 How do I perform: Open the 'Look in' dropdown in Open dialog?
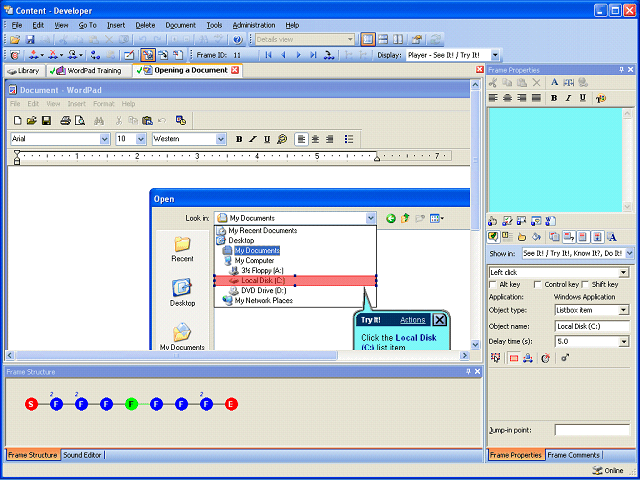(370, 218)
